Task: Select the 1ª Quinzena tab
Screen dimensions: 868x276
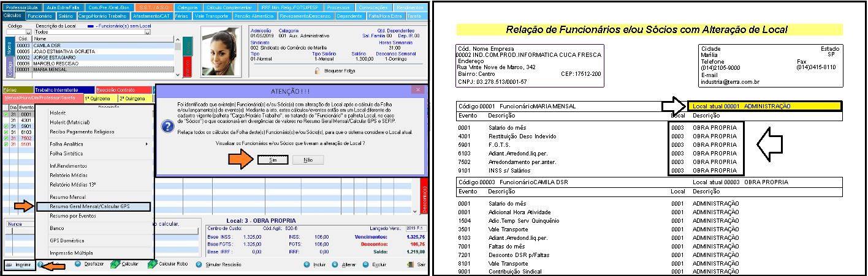Action: pos(99,98)
